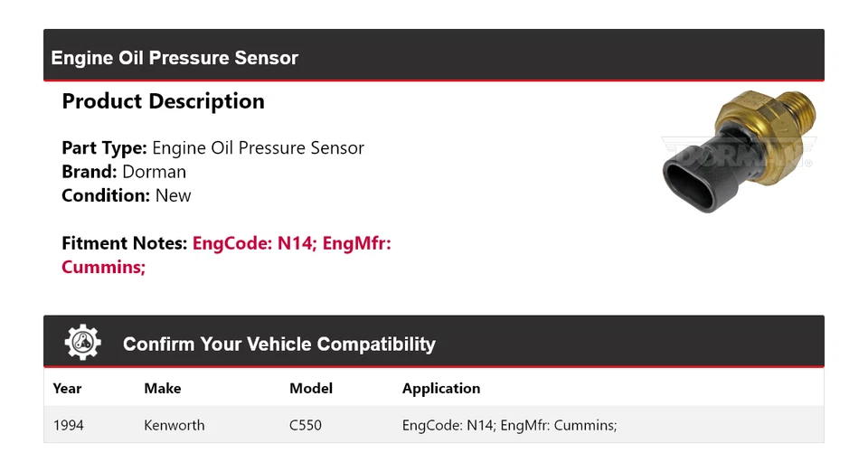This screenshot has width=868, height=472.
Task: Select the C550 model cell
Action: [x=306, y=425]
